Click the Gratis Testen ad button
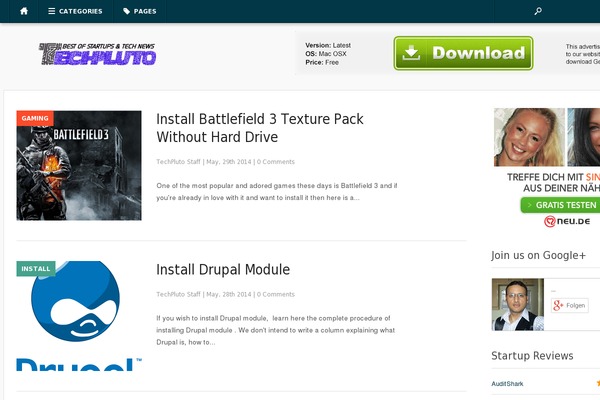This screenshot has height=400, width=600. (560, 205)
